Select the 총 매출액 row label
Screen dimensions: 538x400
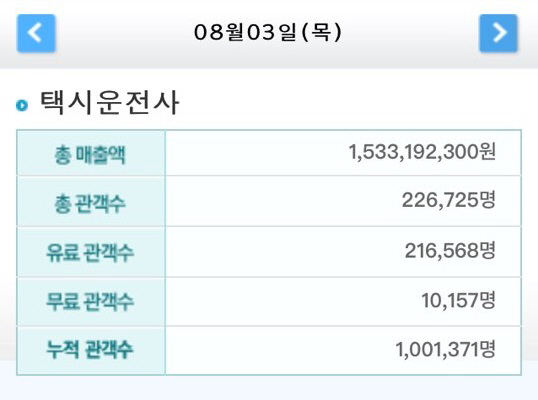point(91,154)
